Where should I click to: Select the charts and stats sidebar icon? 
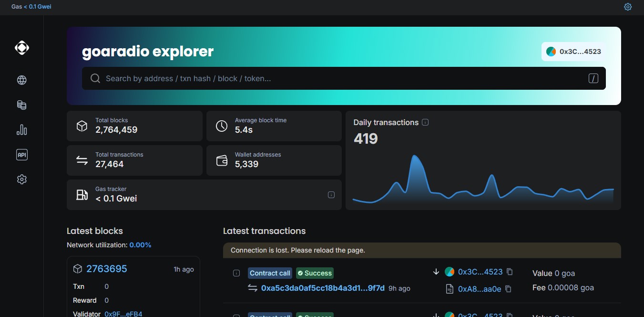21,129
